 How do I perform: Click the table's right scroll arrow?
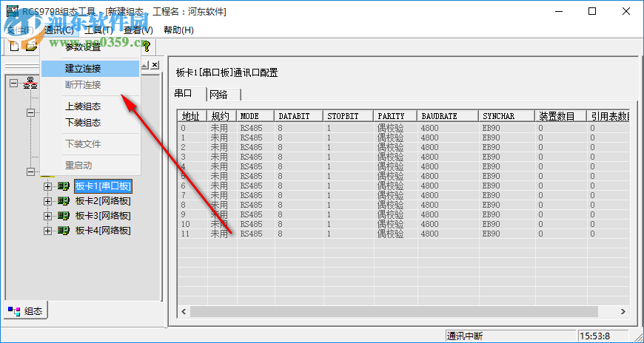pyautogui.click(x=623, y=311)
